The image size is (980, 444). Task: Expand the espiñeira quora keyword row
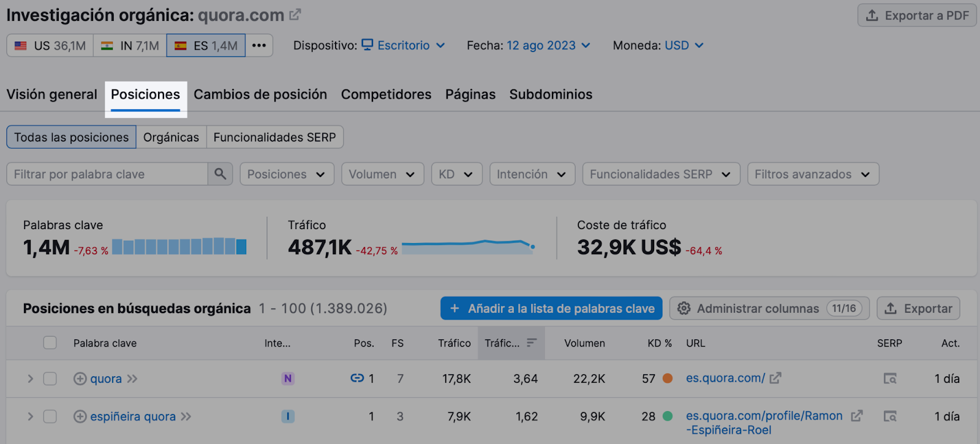point(30,416)
